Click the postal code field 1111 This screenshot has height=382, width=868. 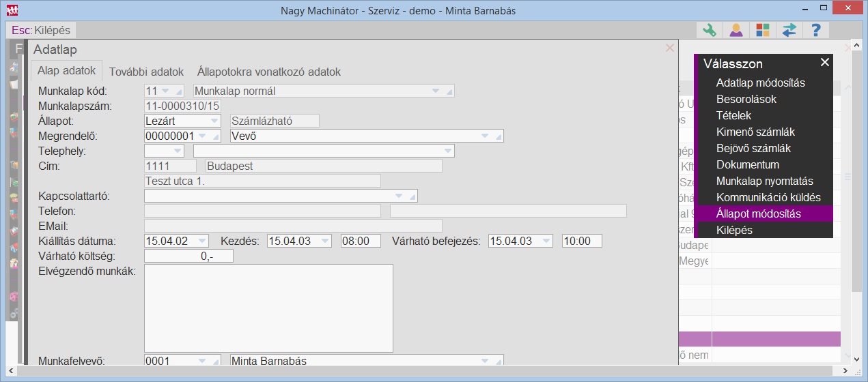171,166
